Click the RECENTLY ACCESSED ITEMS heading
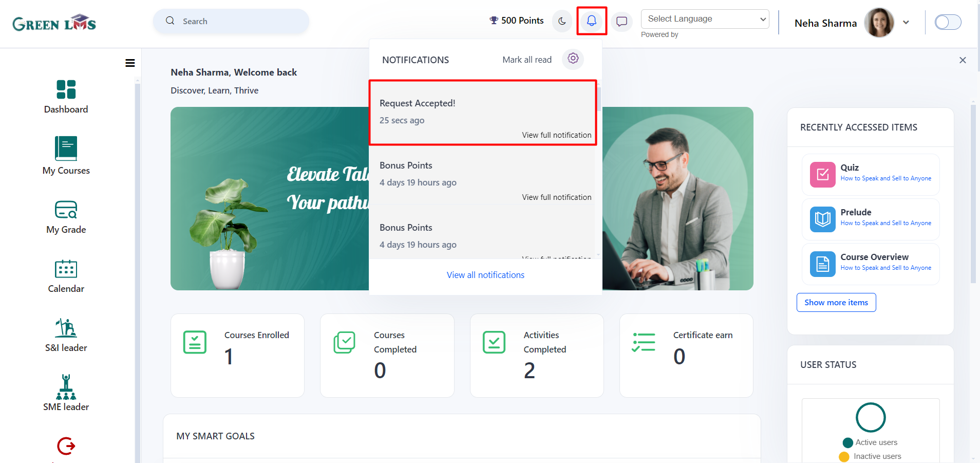The image size is (980, 463). (858, 127)
